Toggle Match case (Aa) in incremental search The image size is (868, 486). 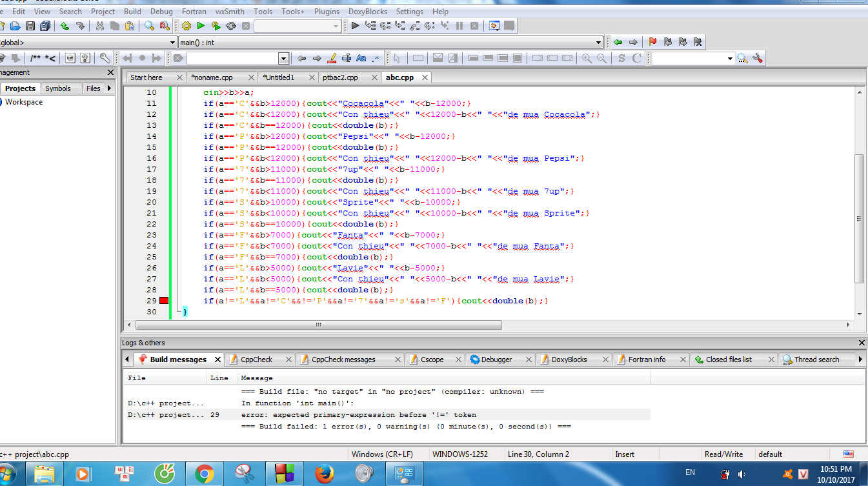point(361,58)
